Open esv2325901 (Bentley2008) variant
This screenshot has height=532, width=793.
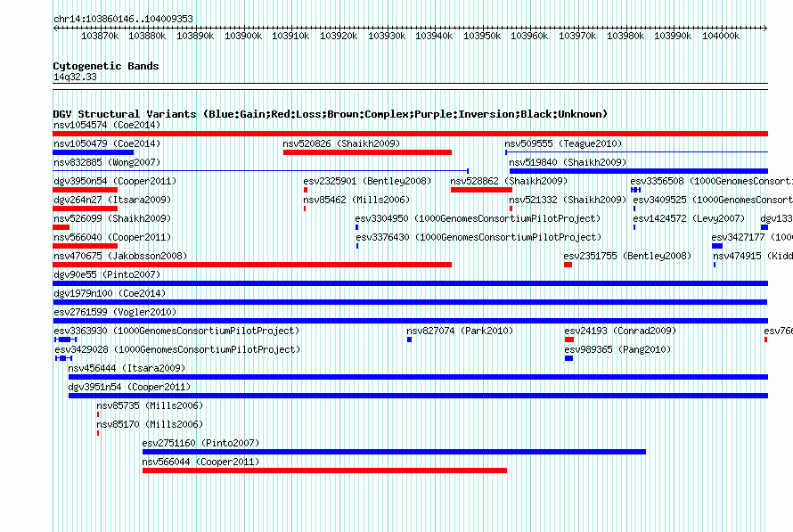coord(367,181)
